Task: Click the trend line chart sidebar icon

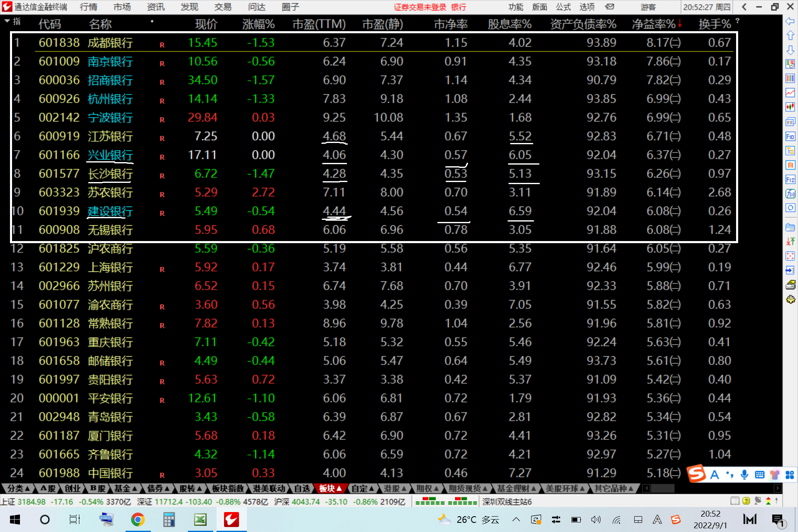Action: click(790, 93)
